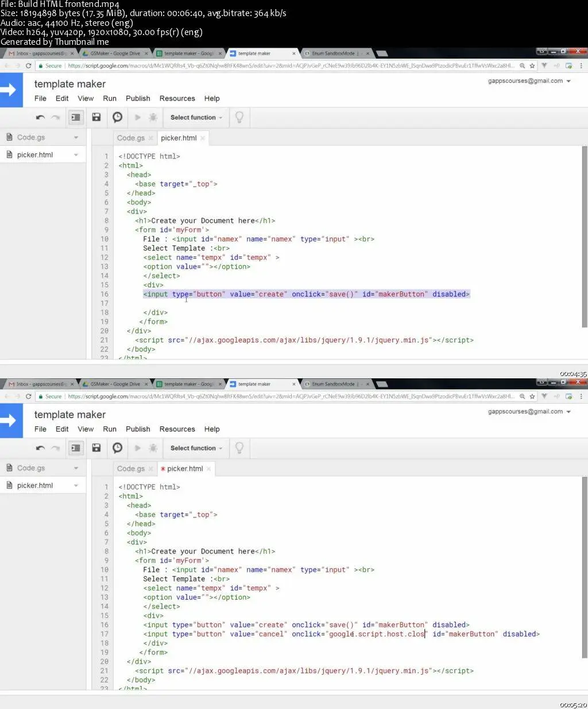
Task: Click jquery script src line 21, 00:05:20 frame
Action: pos(304,671)
